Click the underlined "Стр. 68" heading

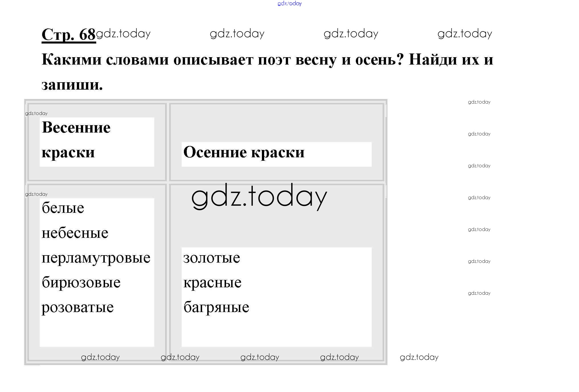click(68, 35)
